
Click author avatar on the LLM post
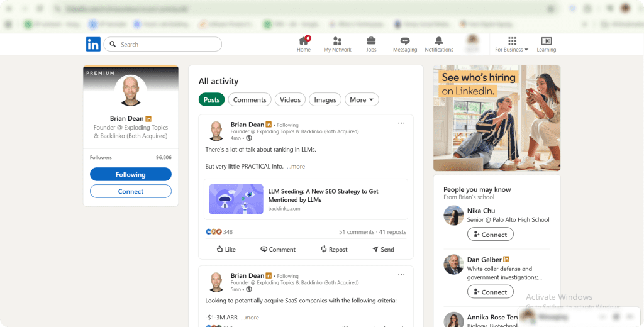216,131
